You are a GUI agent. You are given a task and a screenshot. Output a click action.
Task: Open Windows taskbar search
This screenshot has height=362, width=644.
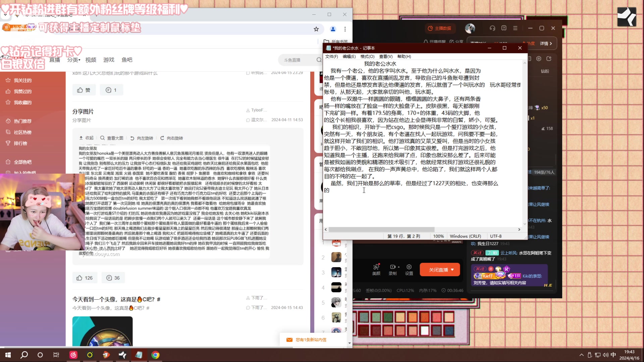pyautogui.click(x=24, y=355)
